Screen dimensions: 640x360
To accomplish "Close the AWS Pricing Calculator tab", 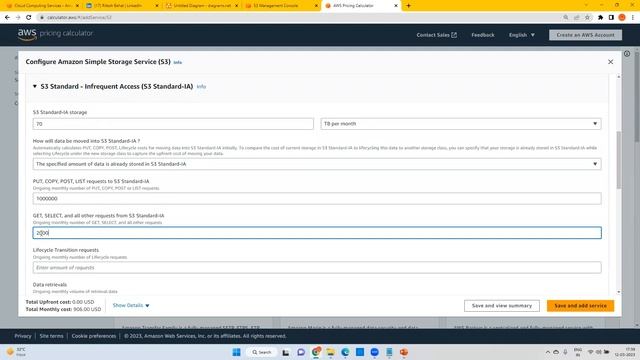I will click(x=396, y=6).
